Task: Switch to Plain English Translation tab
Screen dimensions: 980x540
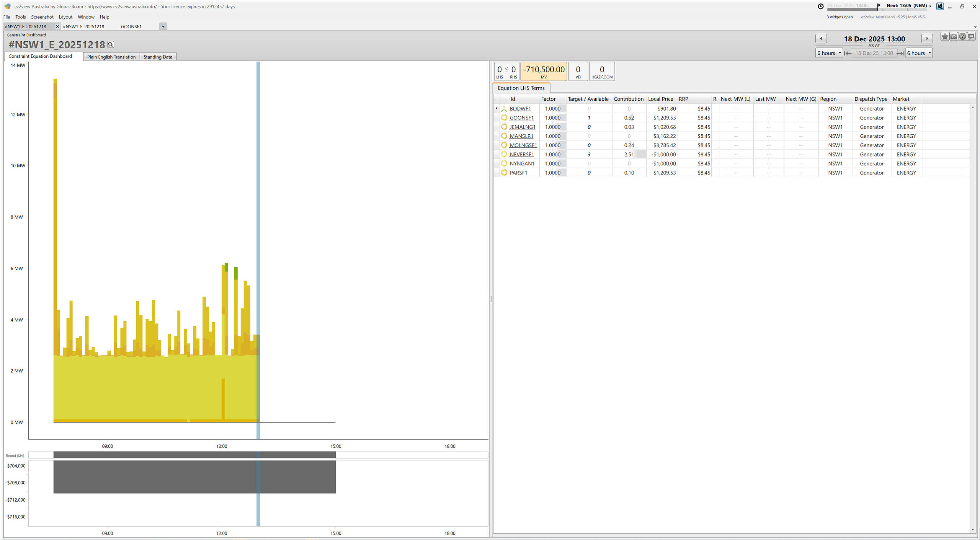Action: [x=111, y=57]
